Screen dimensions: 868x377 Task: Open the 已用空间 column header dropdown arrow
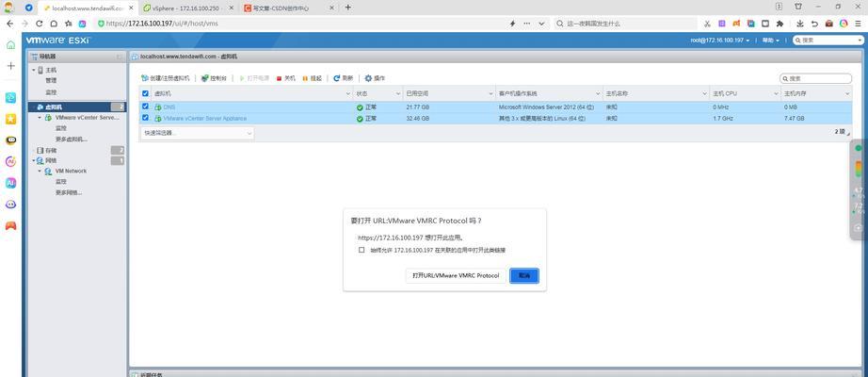[x=491, y=93]
